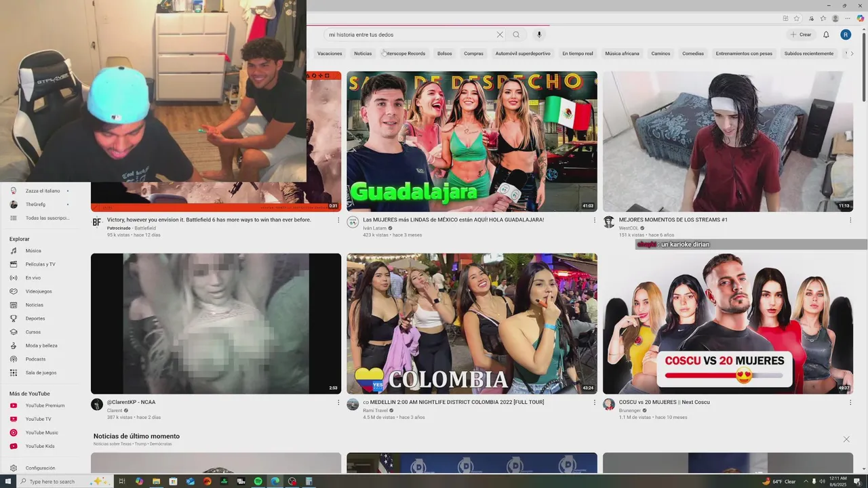Open YouTube Premium sidebar link
The width and height of the screenshot is (868, 488).
coord(41,405)
